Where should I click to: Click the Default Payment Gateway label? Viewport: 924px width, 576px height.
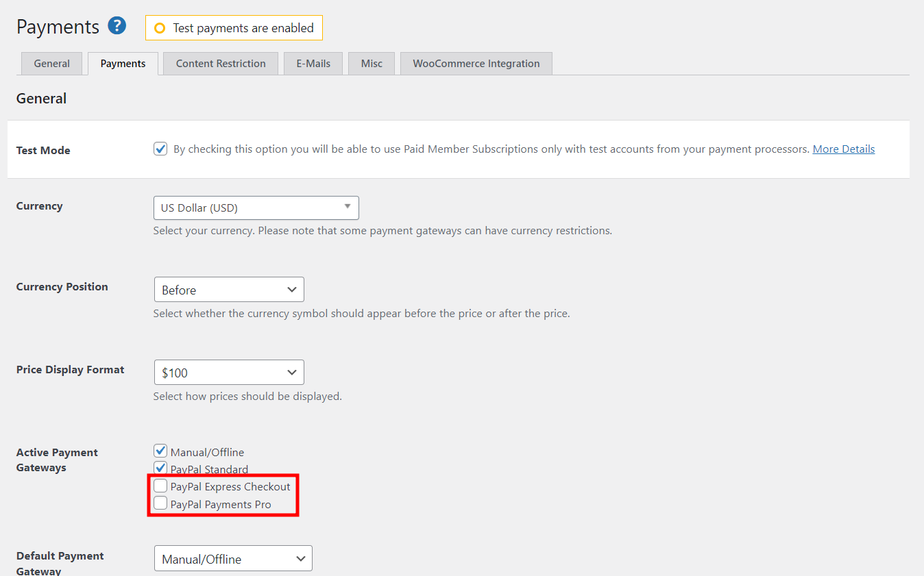click(60, 563)
